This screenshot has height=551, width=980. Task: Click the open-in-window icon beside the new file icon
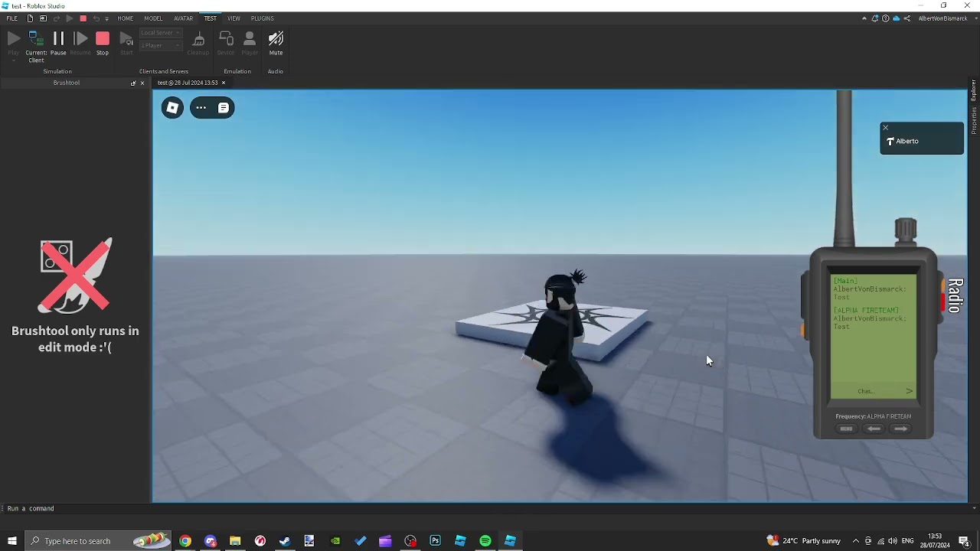coord(43,18)
